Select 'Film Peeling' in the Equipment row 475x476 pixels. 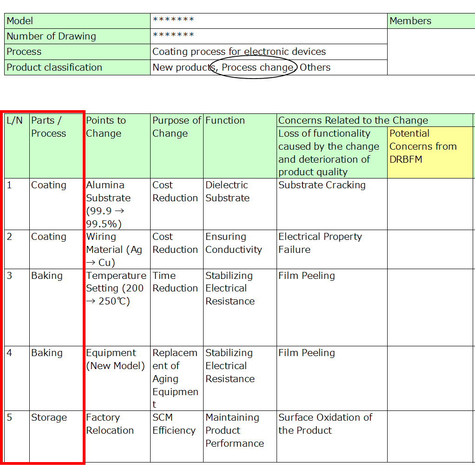coord(332,378)
